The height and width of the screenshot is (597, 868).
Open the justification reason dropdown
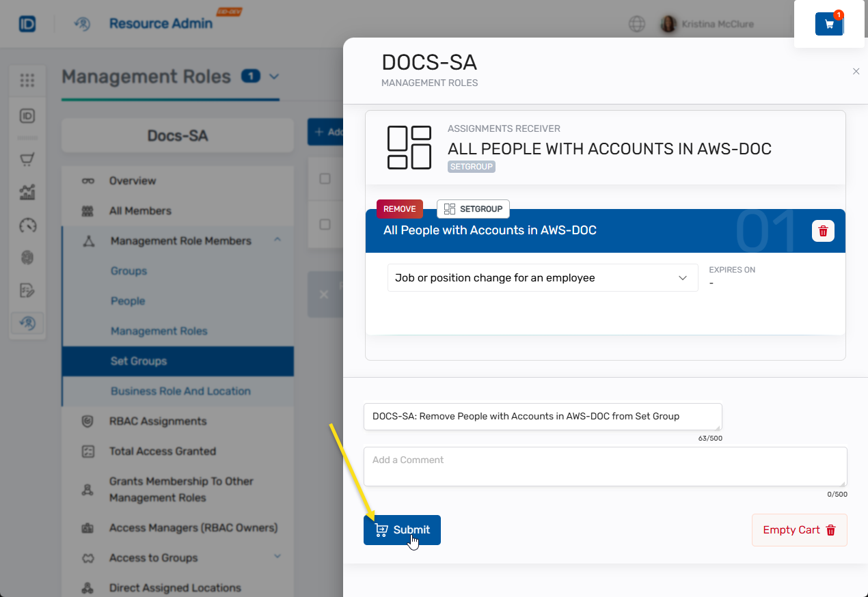pyautogui.click(x=542, y=278)
